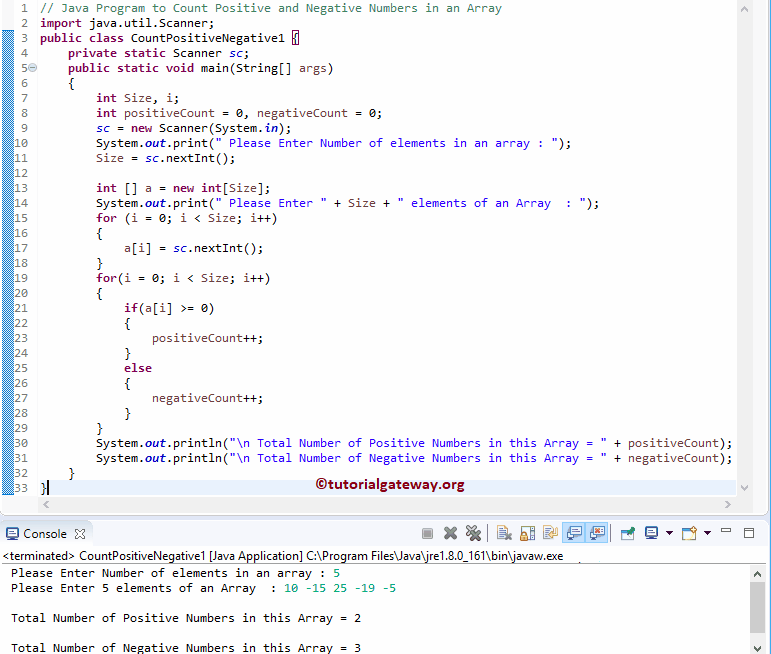Click the Negative Numbers println on line 31

point(414,458)
